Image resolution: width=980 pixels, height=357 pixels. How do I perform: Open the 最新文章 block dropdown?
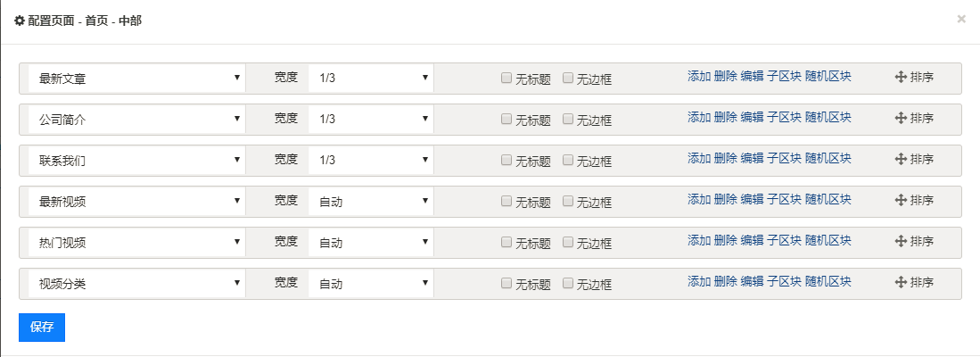click(136, 79)
